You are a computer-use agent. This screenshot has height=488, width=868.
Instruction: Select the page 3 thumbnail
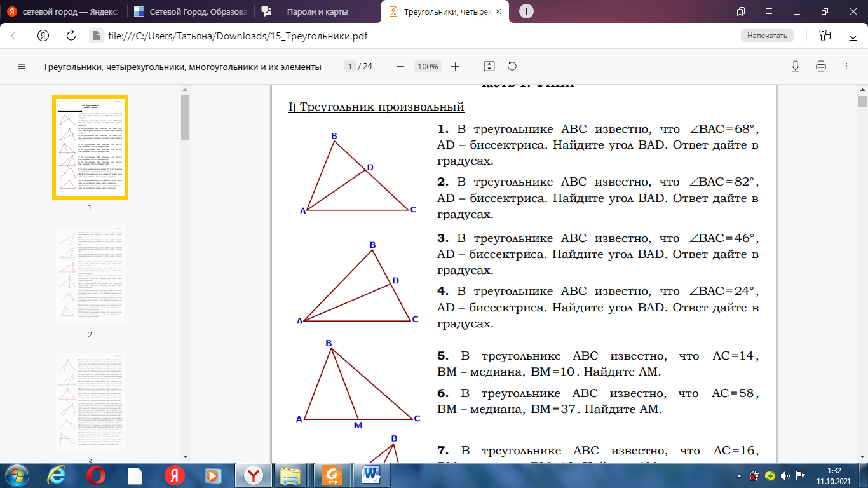90,402
